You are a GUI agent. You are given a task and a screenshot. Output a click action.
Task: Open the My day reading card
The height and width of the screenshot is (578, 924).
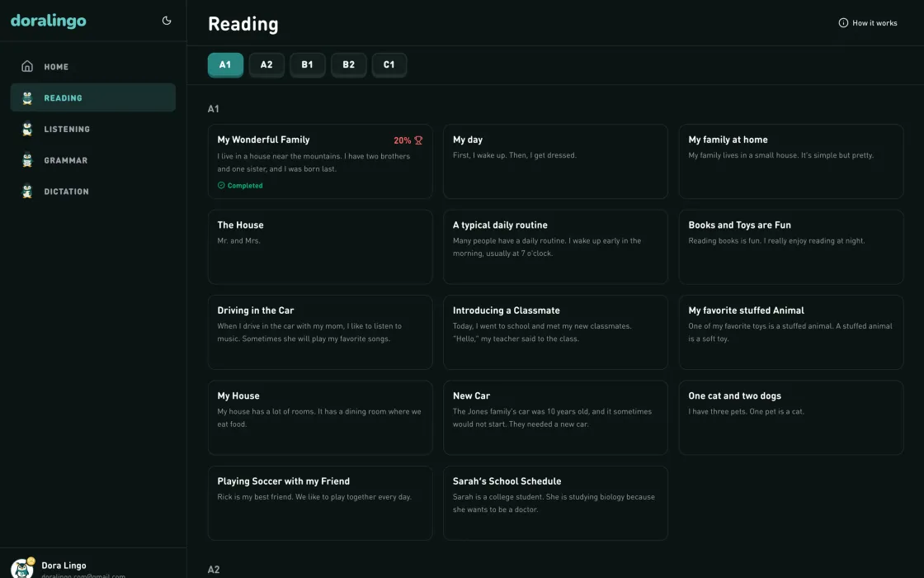(x=555, y=161)
